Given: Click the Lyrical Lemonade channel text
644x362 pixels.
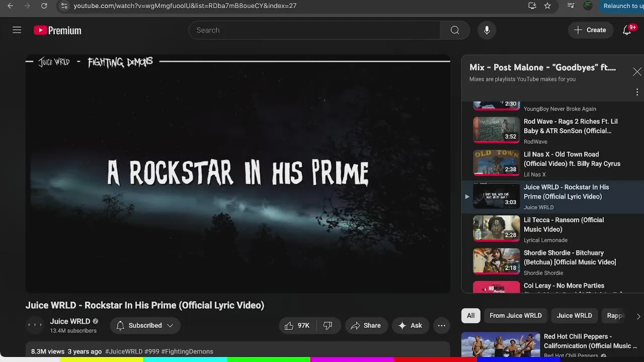Looking at the screenshot, I should [545, 240].
